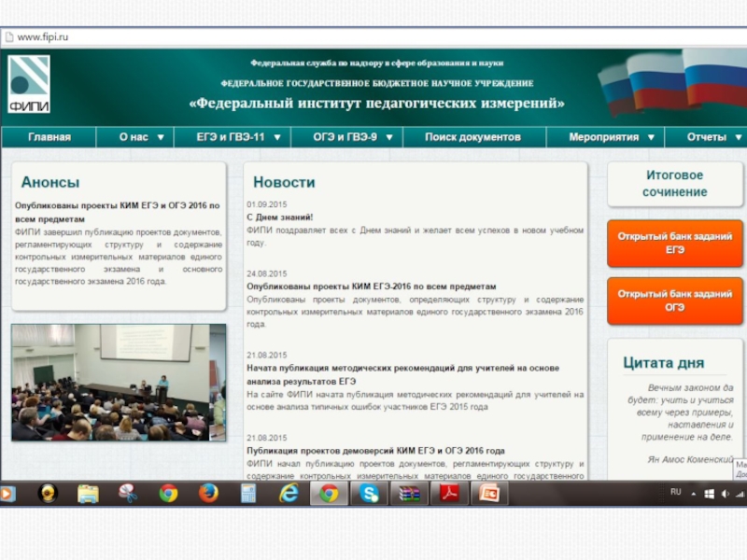Click the ФИПИ logo in the header
Viewport: 747px width, 560px height.
(29, 84)
